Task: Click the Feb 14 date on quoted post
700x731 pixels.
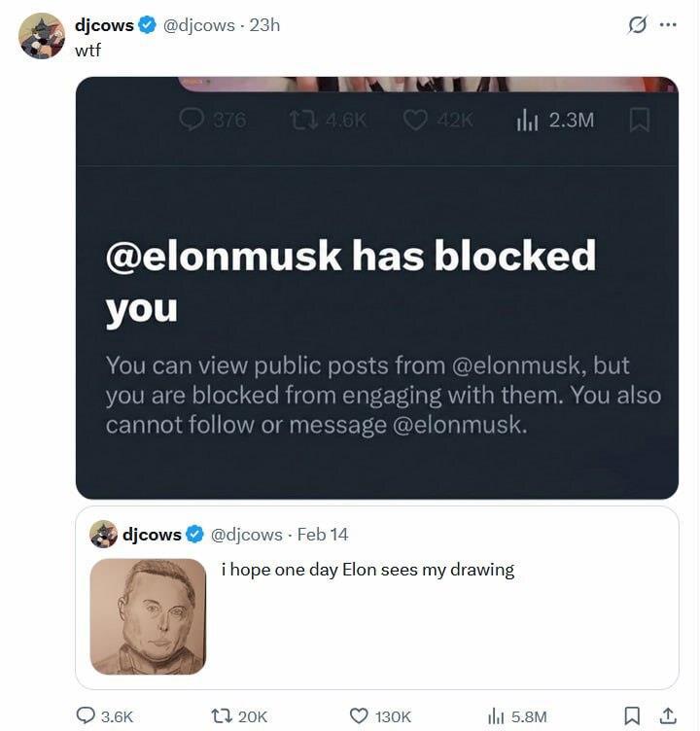Action: [322, 534]
